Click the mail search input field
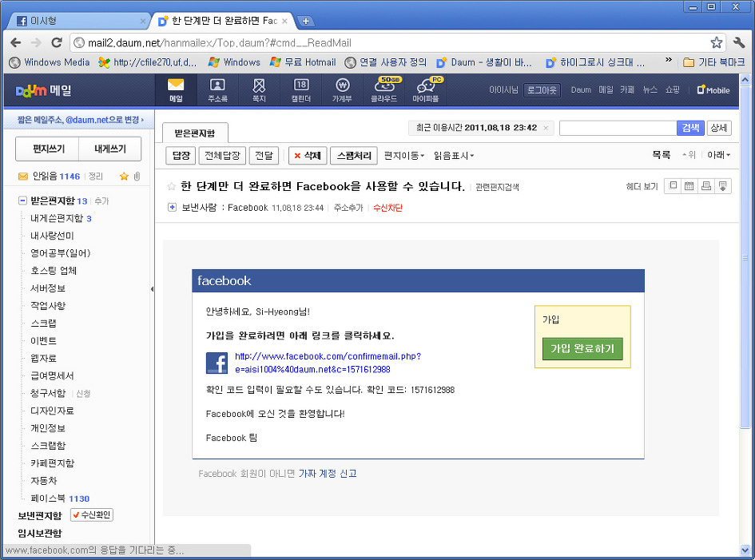Image resolution: width=755 pixels, height=560 pixels. 618,128
